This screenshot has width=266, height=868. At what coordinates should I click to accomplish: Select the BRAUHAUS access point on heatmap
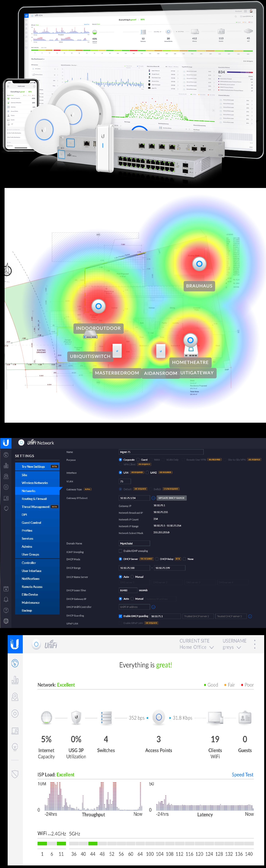pyautogui.click(x=199, y=264)
